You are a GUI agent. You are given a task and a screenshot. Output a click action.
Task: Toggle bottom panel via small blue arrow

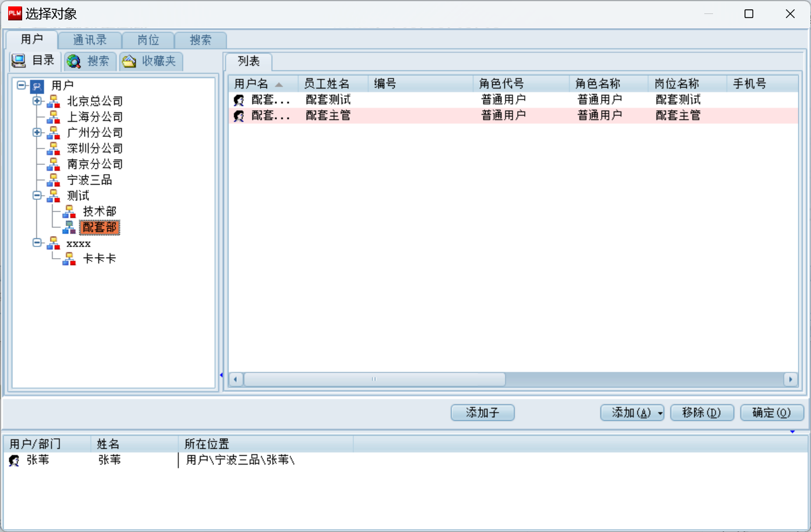pyautogui.click(x=792, y=432)
